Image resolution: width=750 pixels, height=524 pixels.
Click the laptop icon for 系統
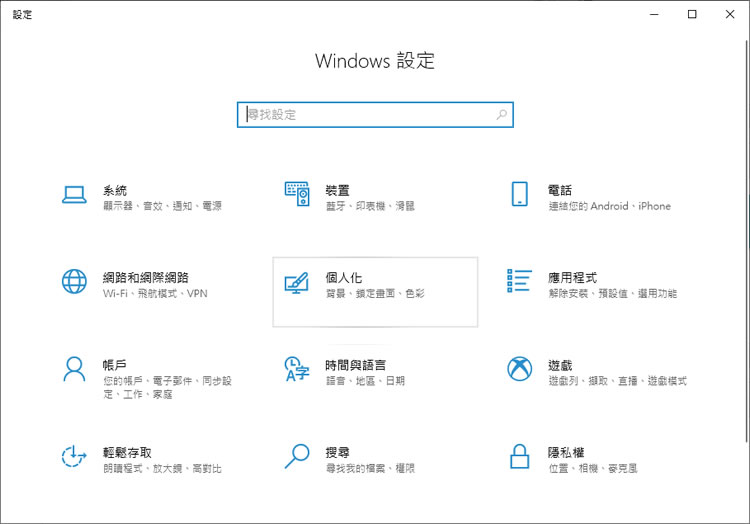pos(74,195)
